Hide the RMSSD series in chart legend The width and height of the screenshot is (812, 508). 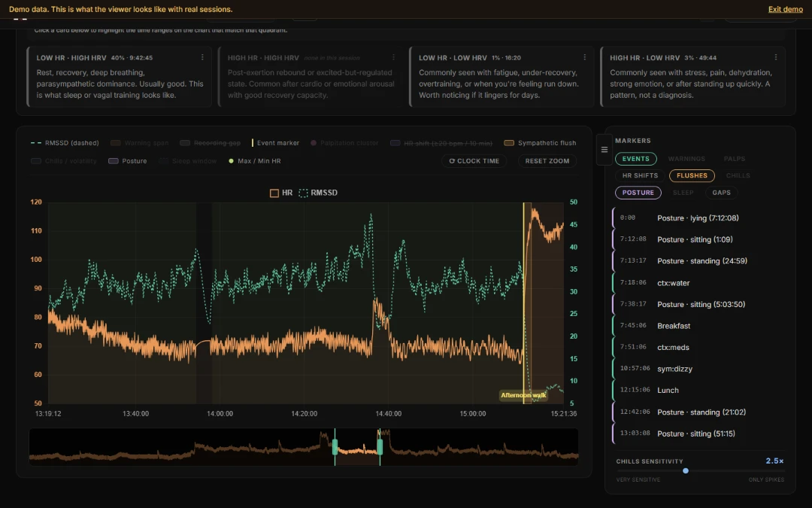(x=318, y=193)
